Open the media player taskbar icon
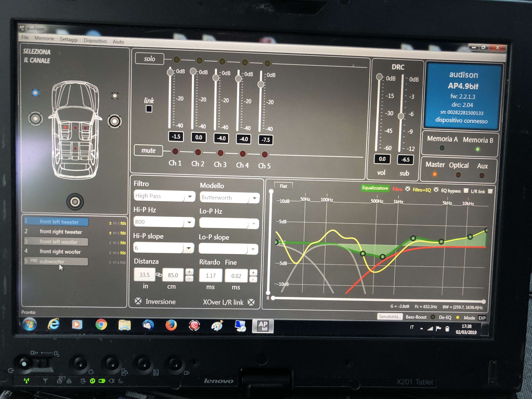Screen dimensions: 532x399 click(x=77, y=324)
